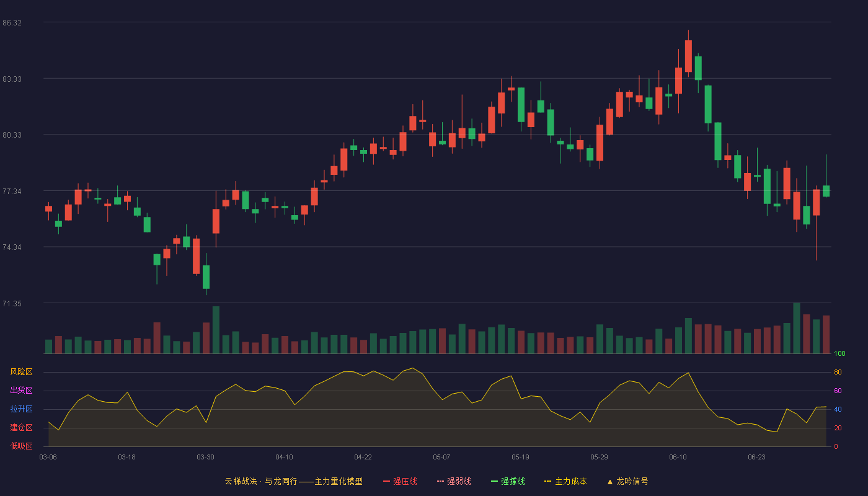Click the blue 40 indicator scale value
This screenshot has height=496, width=868.
(x=838, y=410)
